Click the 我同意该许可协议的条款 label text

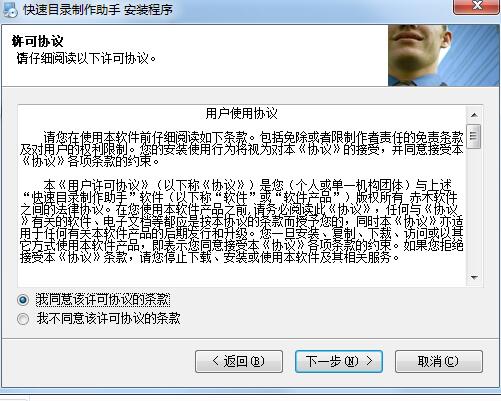pos(103,300)
